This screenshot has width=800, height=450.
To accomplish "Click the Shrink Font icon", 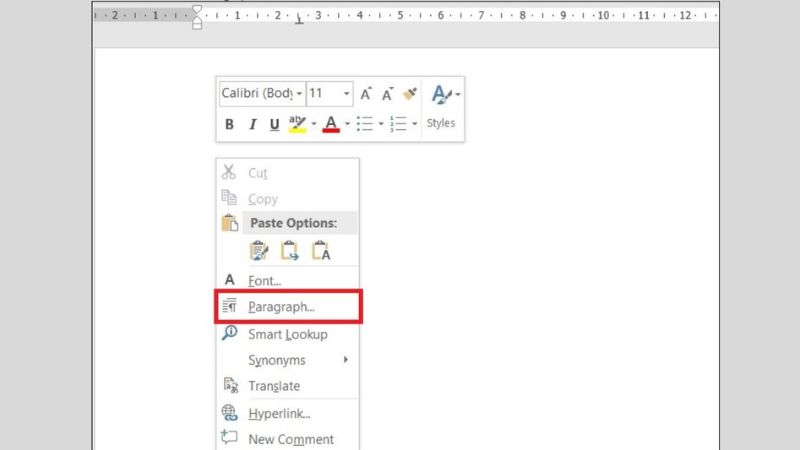I will pyautogui.click(x=388, y=94).
